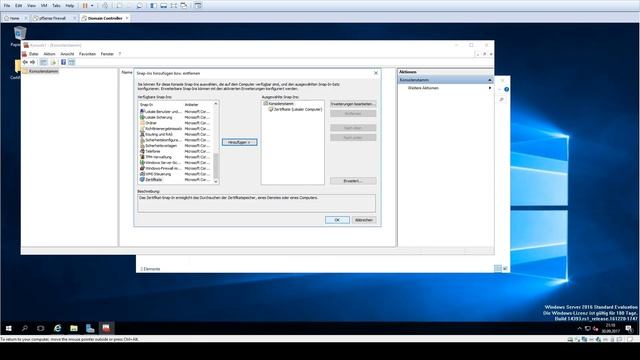Click the forward arrow in console toolbar
The image size is (640, 360).
(x=33, y=62)
